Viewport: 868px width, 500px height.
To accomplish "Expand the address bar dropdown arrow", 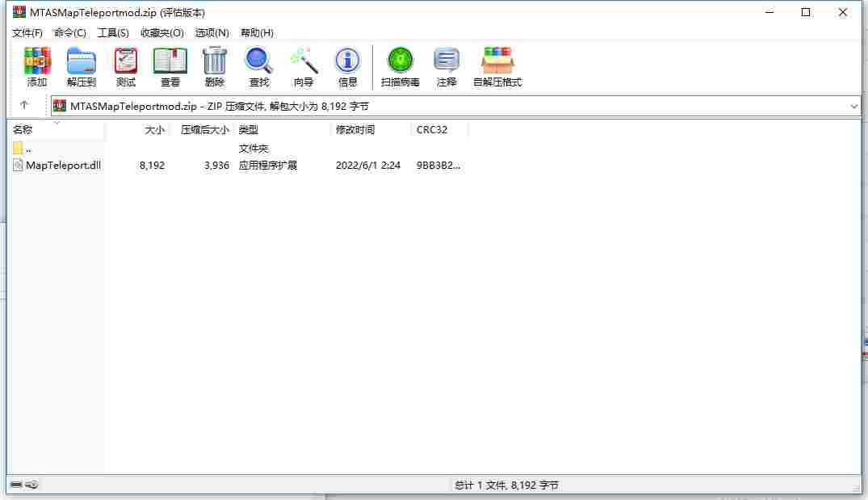I will point(853,107).
